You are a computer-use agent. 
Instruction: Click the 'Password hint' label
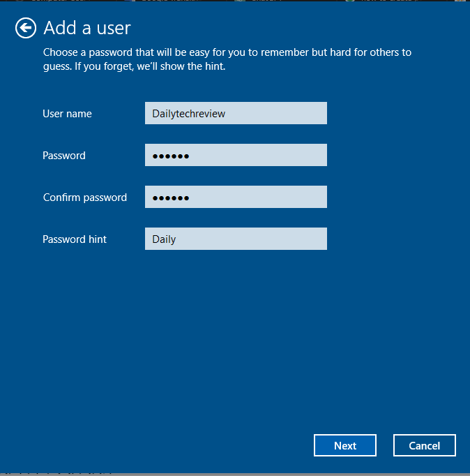click(x=75, y=239)
